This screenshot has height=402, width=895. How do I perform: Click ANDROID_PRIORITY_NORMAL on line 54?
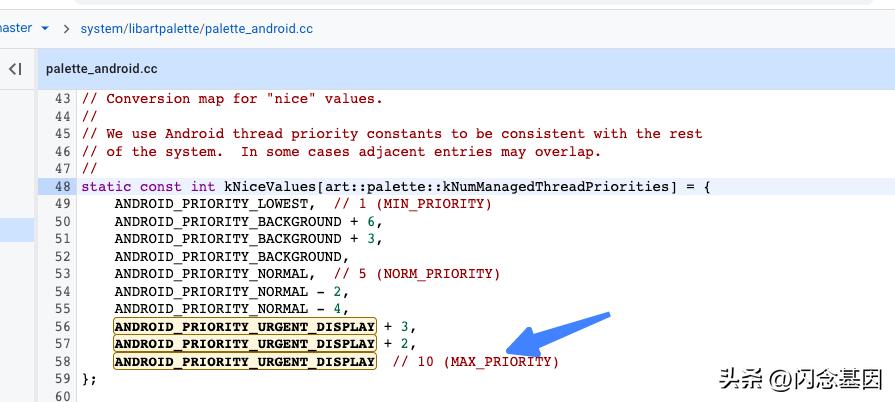[211, 291]
